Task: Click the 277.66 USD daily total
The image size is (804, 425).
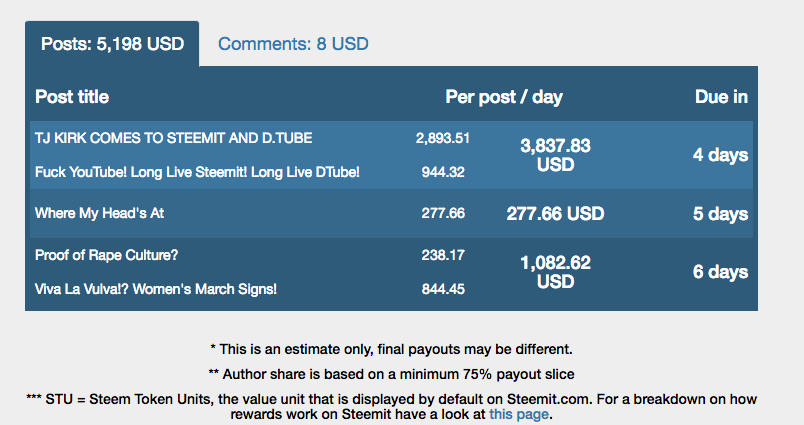Action: pos(555,214)
